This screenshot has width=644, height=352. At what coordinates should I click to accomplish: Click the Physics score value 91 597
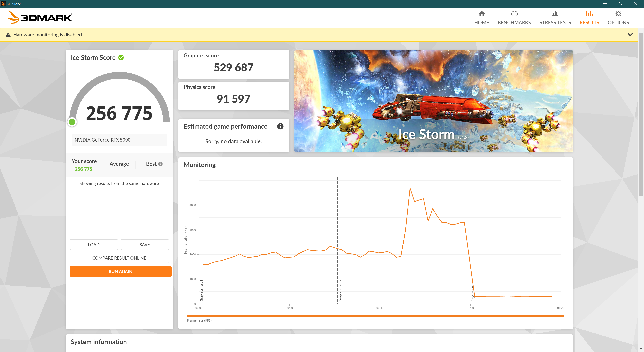[233, 99]
